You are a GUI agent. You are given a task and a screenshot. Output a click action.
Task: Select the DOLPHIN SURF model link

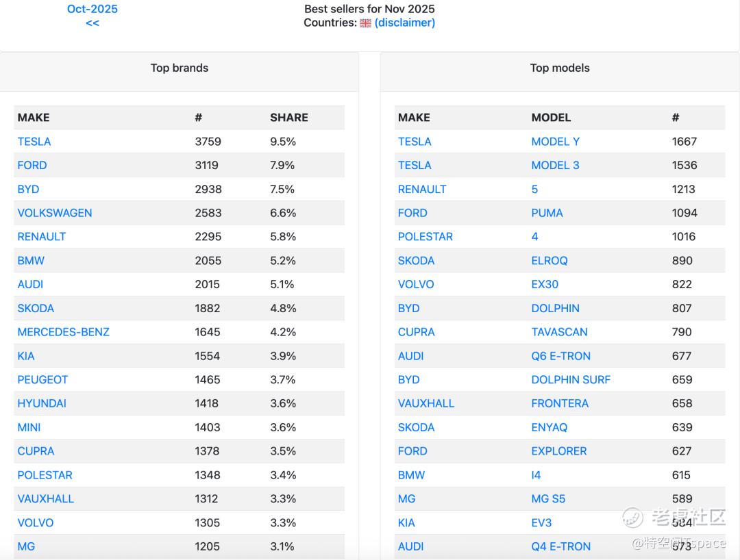coord(571,380)
